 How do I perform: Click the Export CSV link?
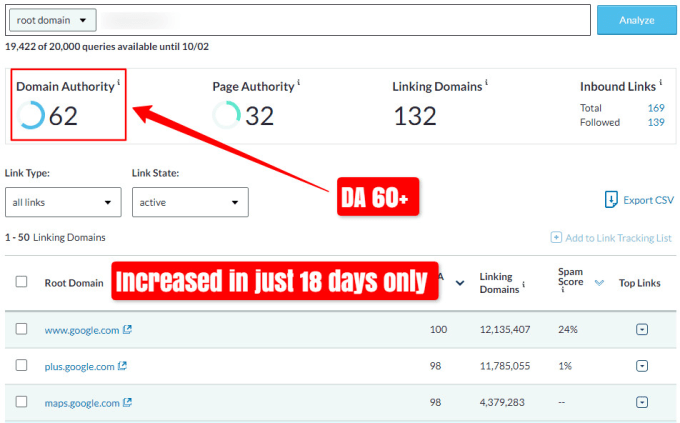click(648, 200)
